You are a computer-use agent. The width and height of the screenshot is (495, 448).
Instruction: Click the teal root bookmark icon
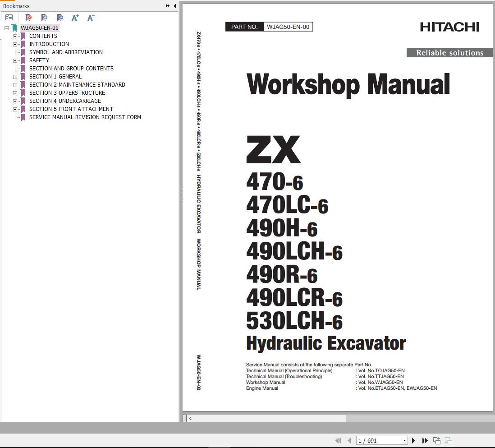(14, 28)
